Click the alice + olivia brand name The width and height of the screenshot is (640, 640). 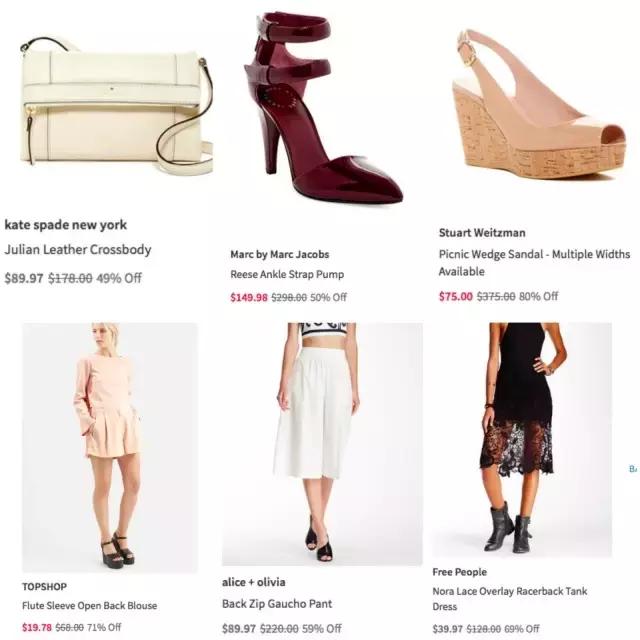pyautogui.click(x=253, y=582)
